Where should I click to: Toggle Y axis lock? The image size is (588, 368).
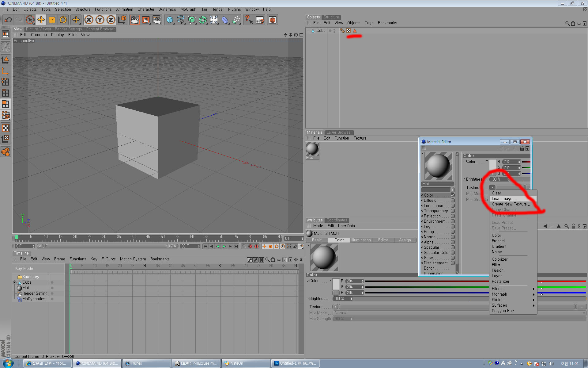[x=100, y=20]
